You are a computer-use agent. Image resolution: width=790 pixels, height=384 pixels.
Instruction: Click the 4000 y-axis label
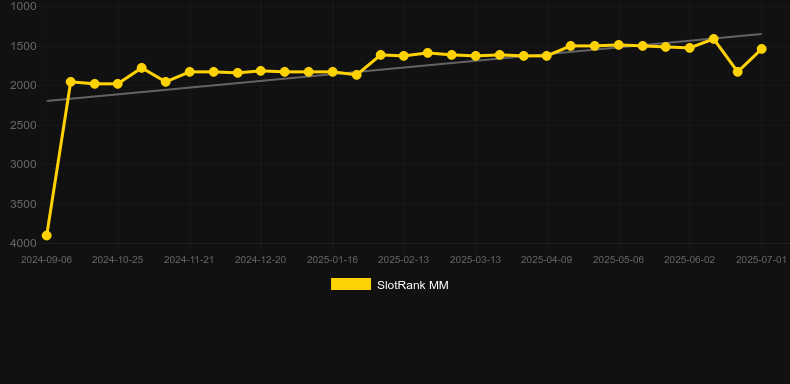point(24,243)
